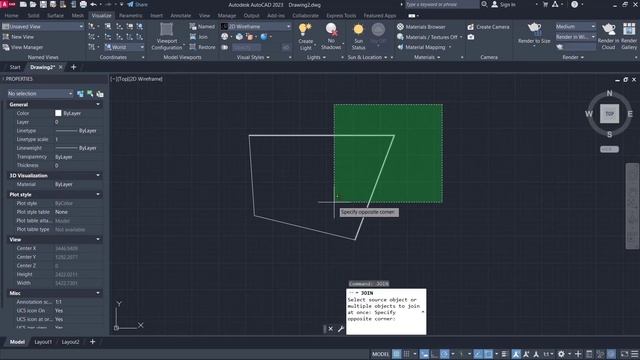This screenshot has width=640, height=360.
Task: Click the undo arrow in quick access toolbar
Action: click(x=93, y=4)
